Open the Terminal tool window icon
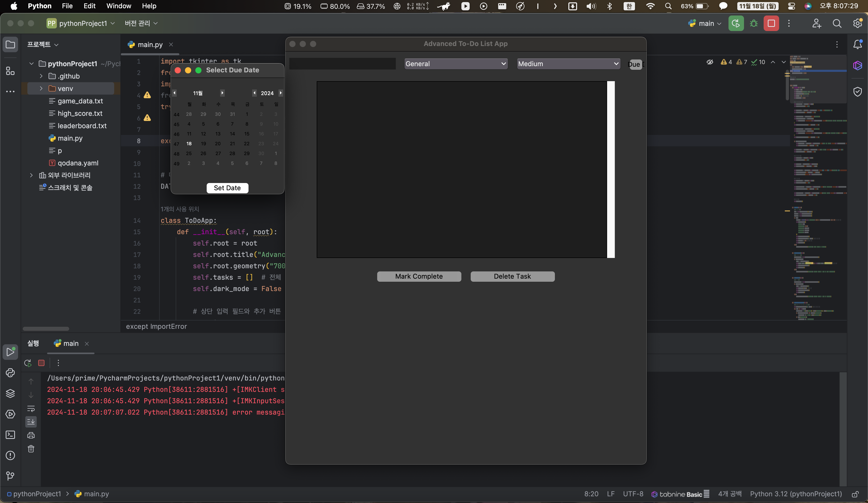The image size is (868, 503). point(10,435)
